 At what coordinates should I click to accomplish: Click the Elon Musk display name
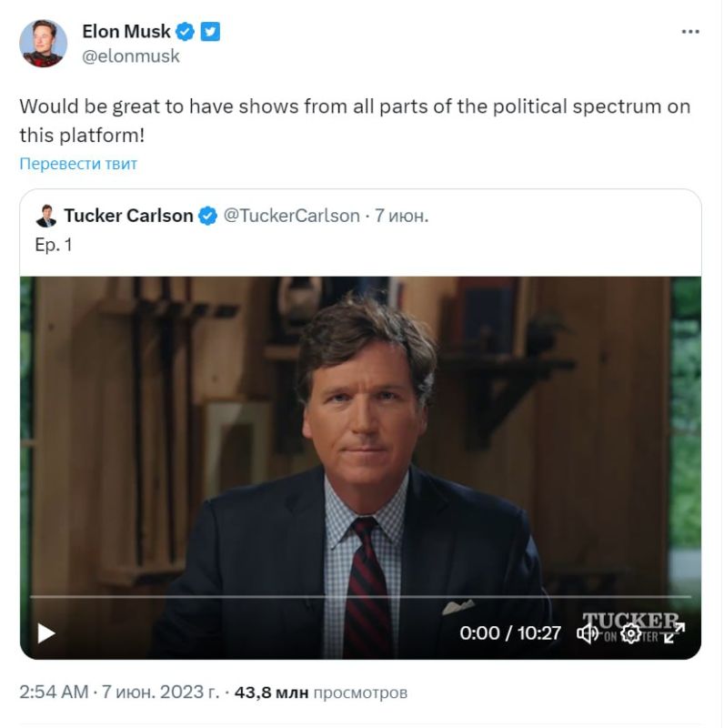(126, 30)
